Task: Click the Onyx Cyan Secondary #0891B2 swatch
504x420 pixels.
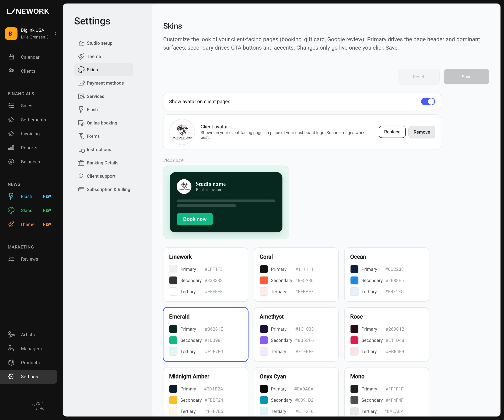Action: (x=264, y=400)
